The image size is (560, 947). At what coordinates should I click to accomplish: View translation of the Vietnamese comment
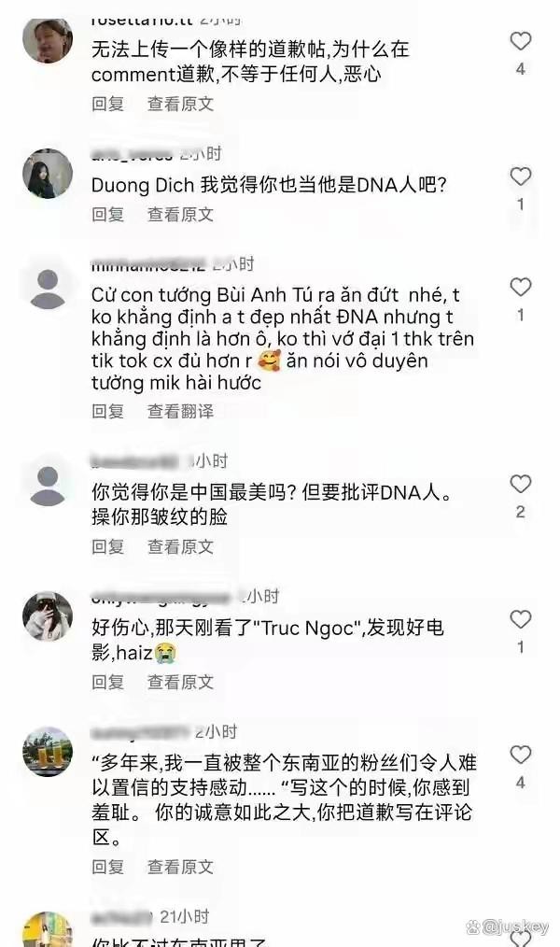180,411
